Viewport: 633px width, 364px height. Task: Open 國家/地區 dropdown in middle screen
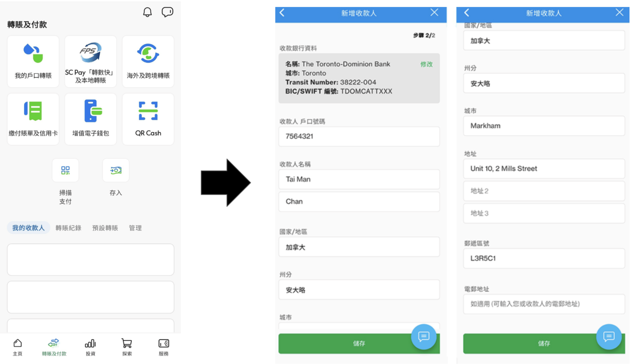[359, 247]
